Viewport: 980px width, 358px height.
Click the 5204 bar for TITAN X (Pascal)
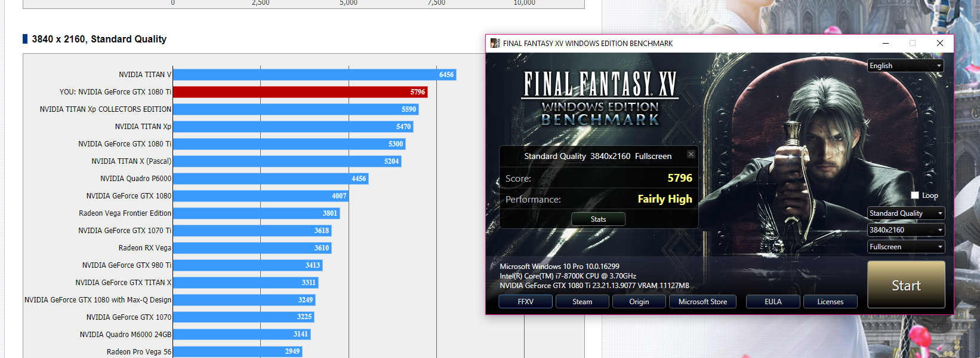287,161
